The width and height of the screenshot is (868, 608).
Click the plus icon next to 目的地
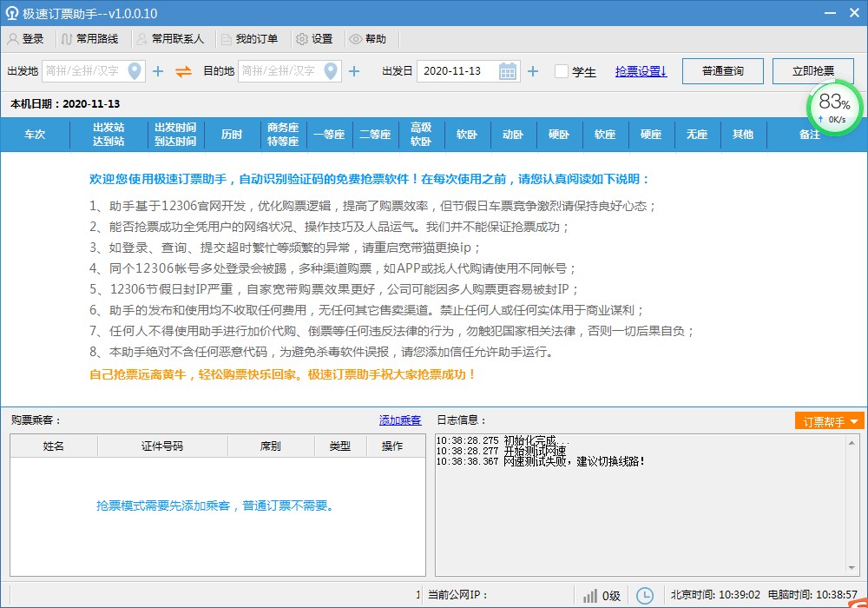(x=354, y=71)
